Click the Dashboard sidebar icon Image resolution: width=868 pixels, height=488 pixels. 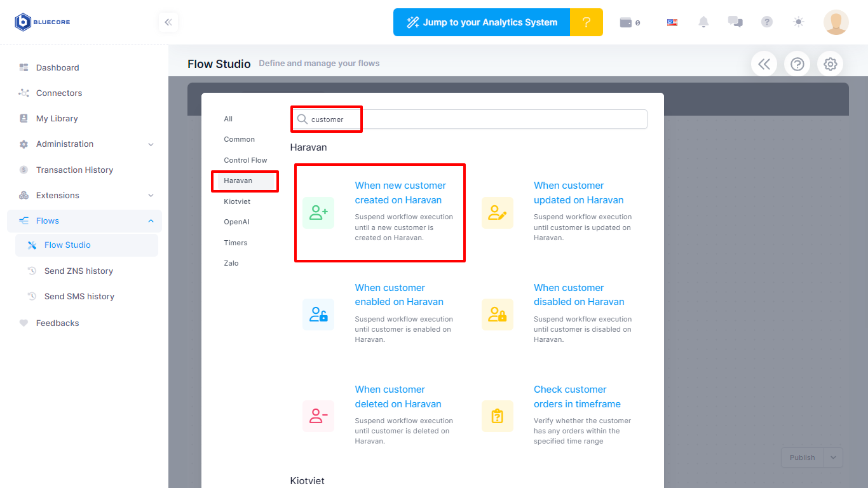pos(24,67)
